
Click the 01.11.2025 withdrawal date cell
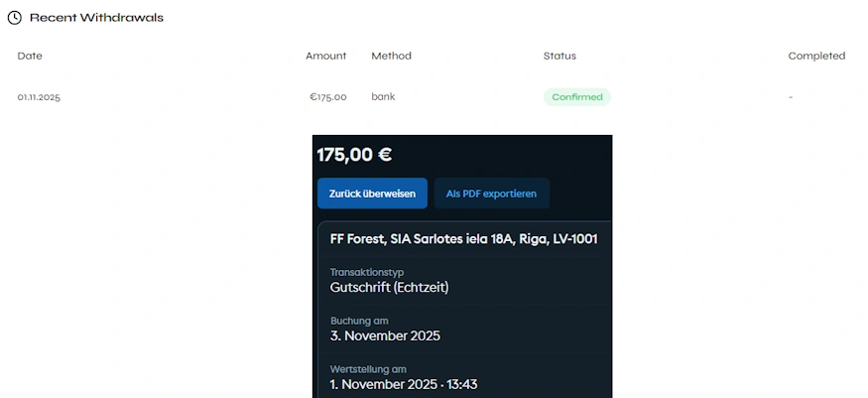click(x=40, y=97)
